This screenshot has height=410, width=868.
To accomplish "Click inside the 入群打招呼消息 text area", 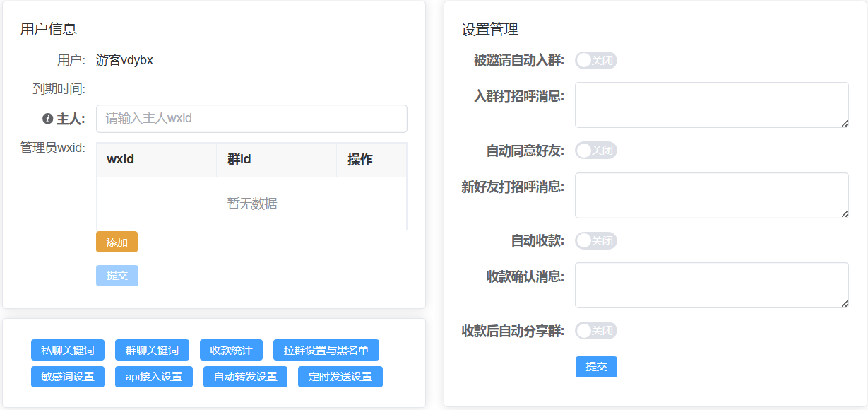I will coord(710,105).
